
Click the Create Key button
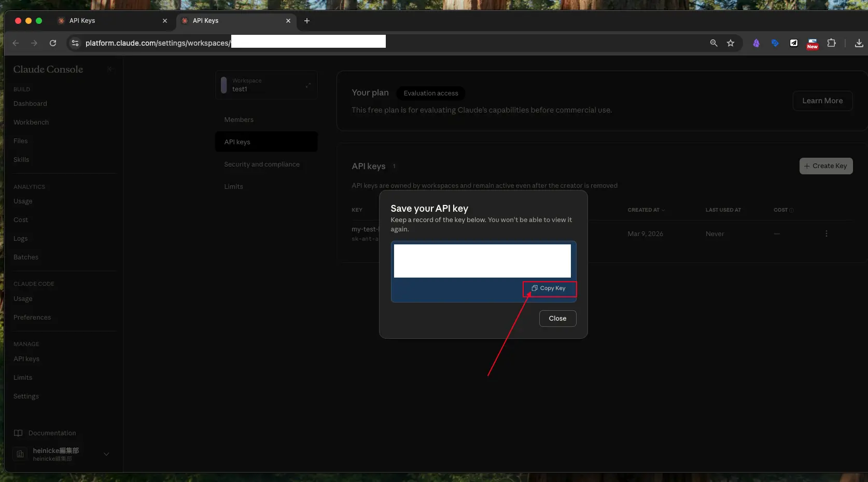click(x=825, y=166)
